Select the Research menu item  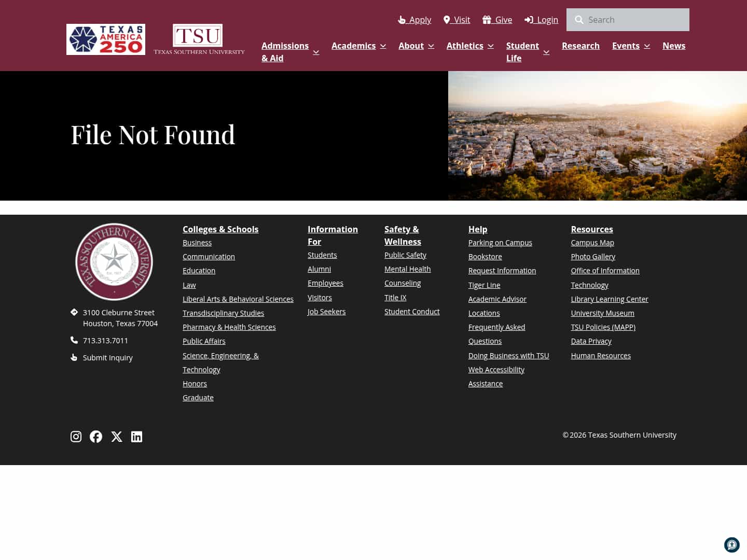coord(580,46)
